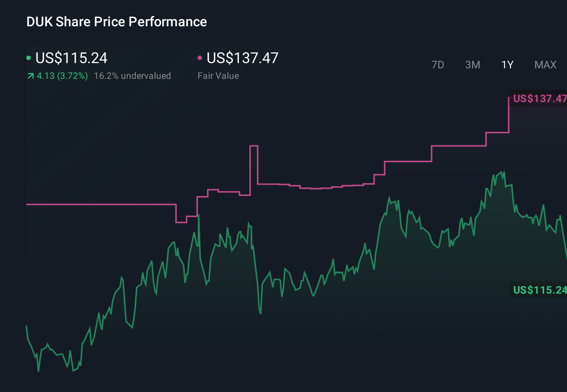The height and width of the screenshot is (392, 567).
Task: Open the 7D time range
Action: [438, 65]
